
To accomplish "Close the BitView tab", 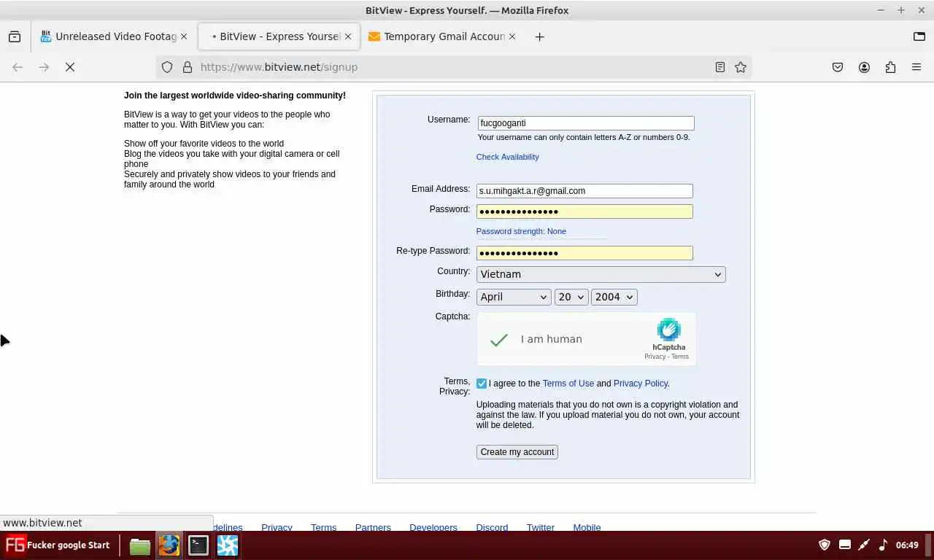I will click(x=347, y=36).
